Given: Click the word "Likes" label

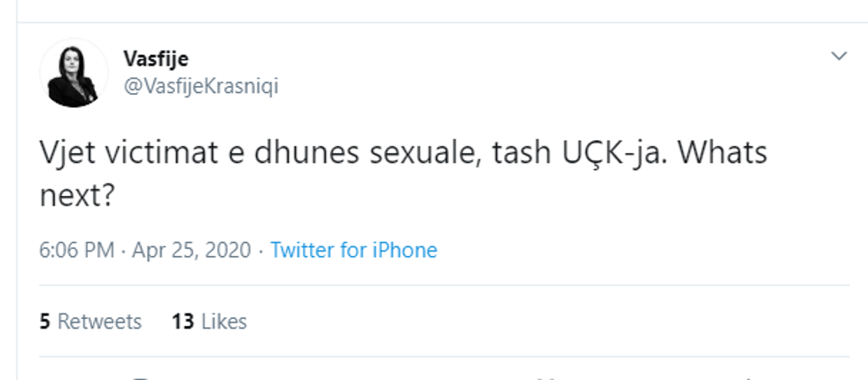Looking at the screenshot, I should 223,321.
